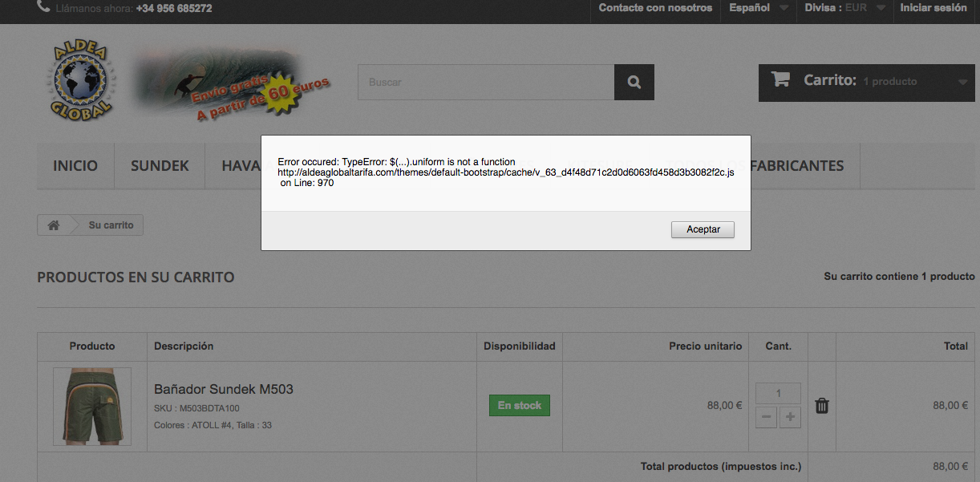Decrease quantity with the minus button
980x482 pixels.
point(766,417)
